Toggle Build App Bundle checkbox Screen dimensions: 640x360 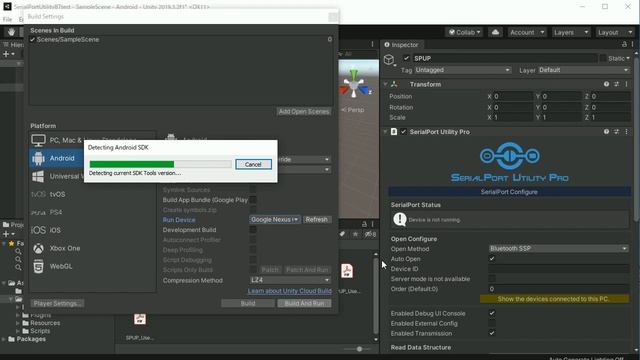pyautogui.click(x=253, y=200)
